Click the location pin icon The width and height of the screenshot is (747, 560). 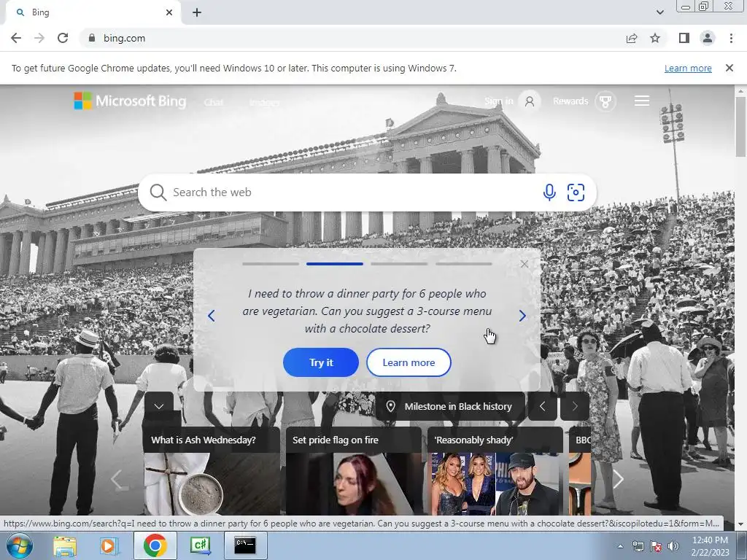pos(391,407)
